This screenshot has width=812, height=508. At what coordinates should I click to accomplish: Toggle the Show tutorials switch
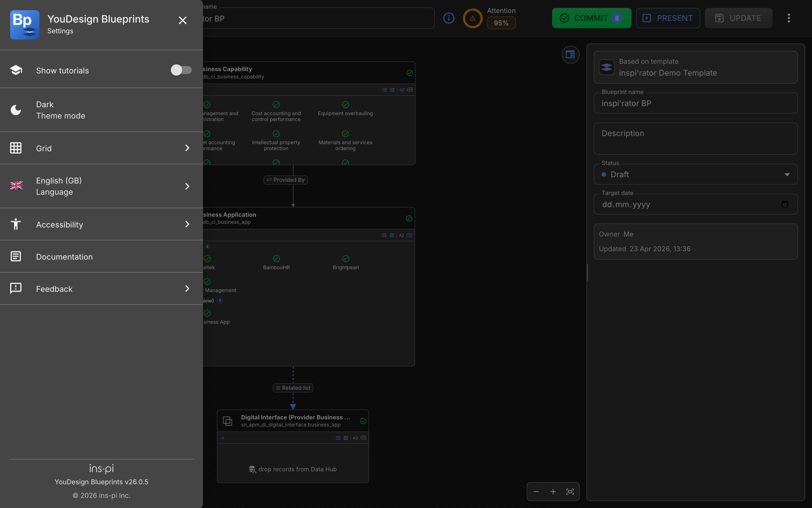point(181,70)
